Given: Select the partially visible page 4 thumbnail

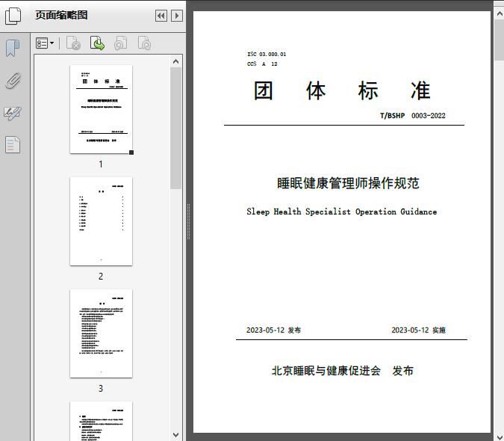Looking at the screenshot, I should [101, 421].
